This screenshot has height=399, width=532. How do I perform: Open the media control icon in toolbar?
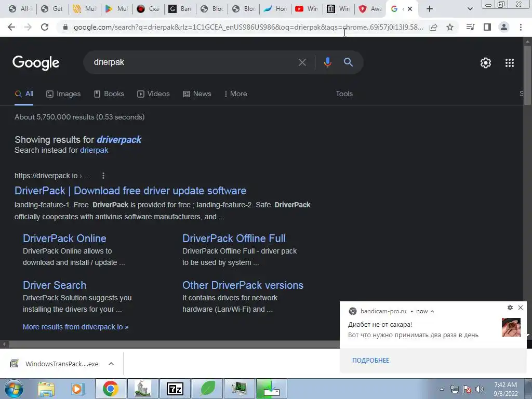pos(471,27)
